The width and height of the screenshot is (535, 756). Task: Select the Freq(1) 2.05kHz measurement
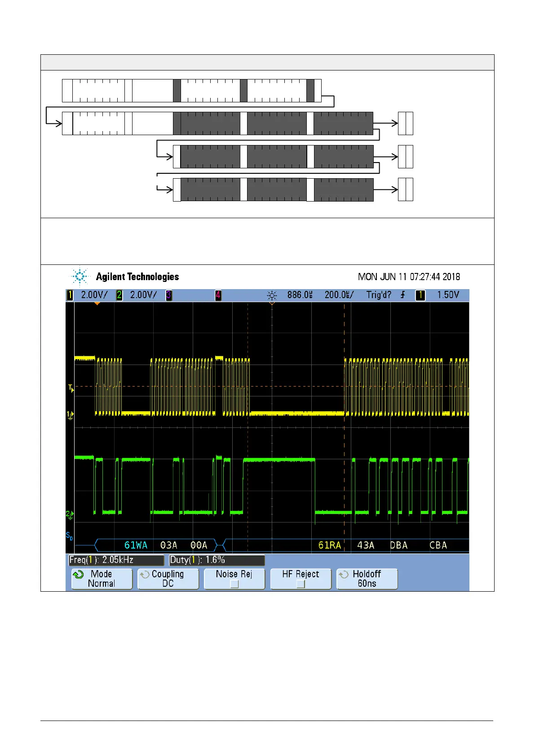116,560
